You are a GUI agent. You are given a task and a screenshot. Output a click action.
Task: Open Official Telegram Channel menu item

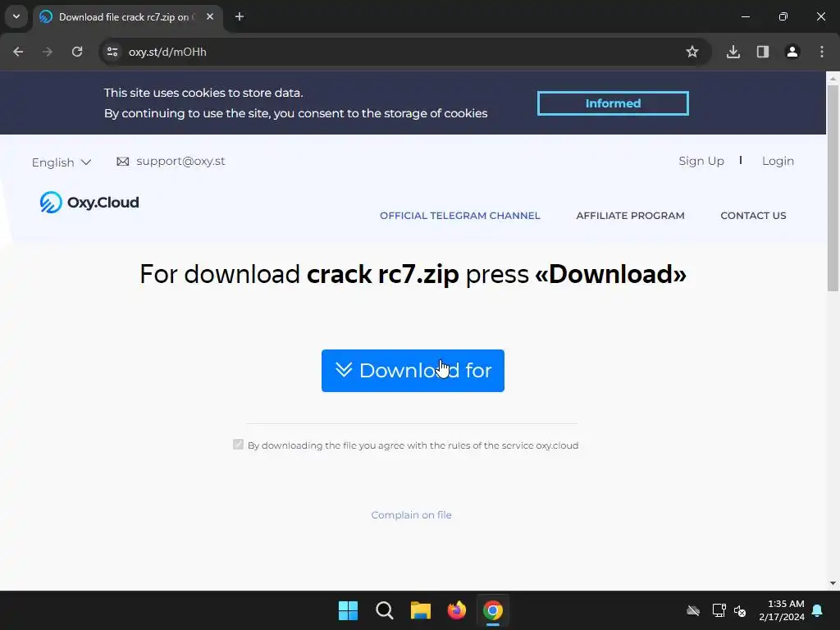coord(460,216)
